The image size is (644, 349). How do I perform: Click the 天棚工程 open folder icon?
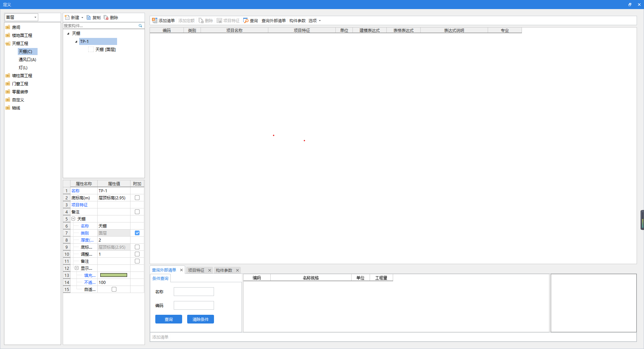click(x=8, y=43)
